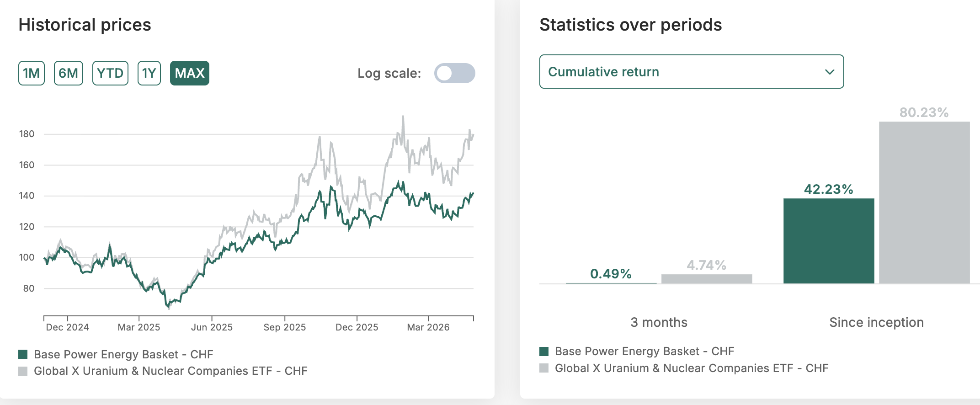The height and width of the screenshot is (405, 980).
Task: Click Base Power Energy Basket label in statistics legend
Action: pos(644,351)
